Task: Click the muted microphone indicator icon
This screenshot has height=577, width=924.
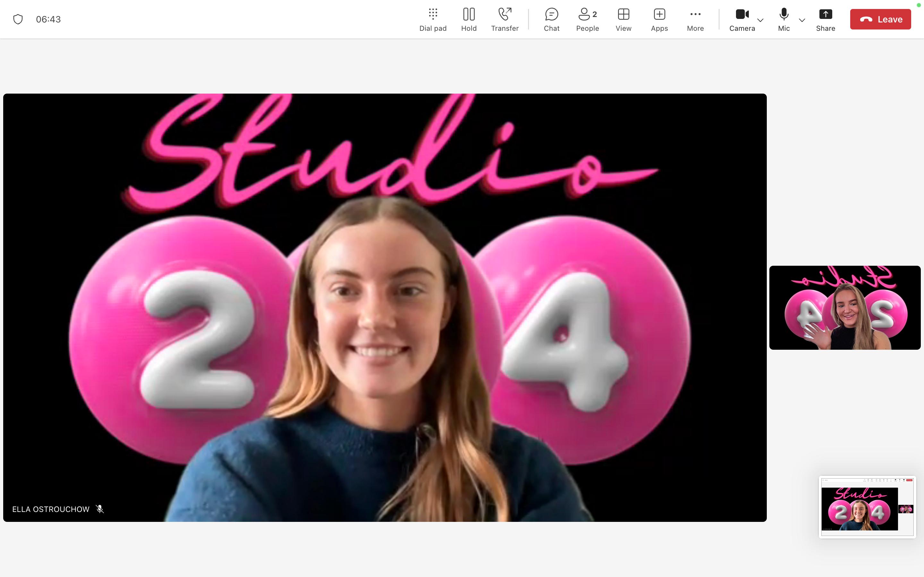Action: pyautogui.click(x=100, y=509)
